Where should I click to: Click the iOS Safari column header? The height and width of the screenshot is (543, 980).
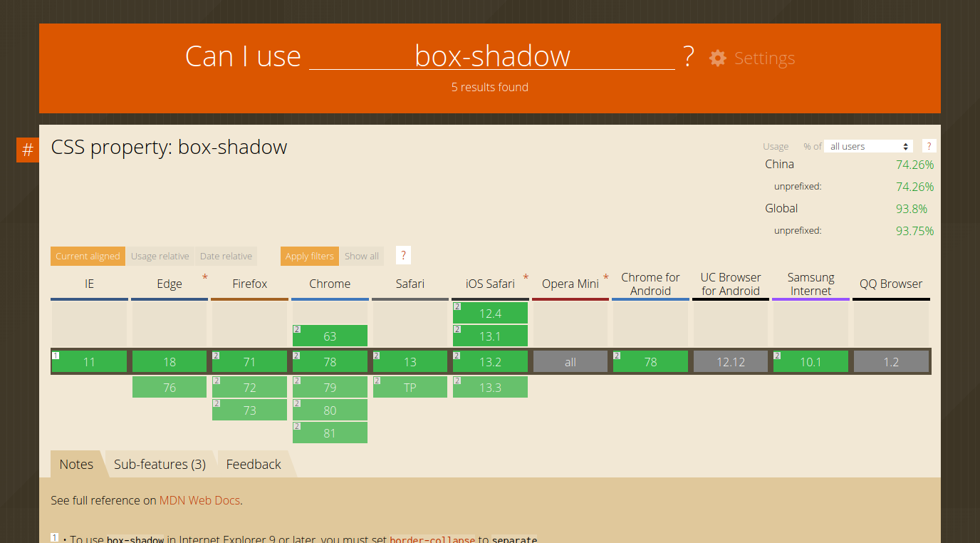490,284
